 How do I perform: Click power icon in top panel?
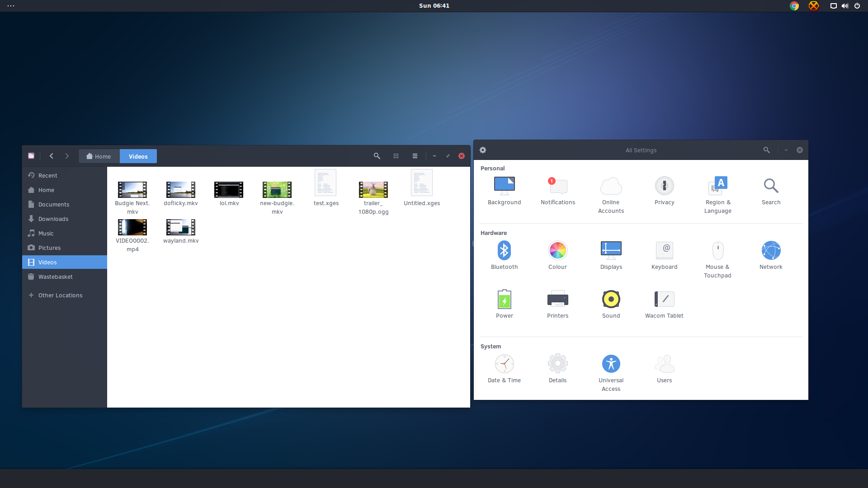click(857, 6)
